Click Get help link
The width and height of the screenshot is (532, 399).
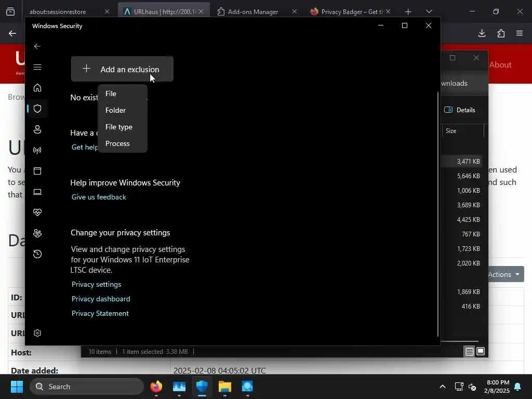point(85,147)
